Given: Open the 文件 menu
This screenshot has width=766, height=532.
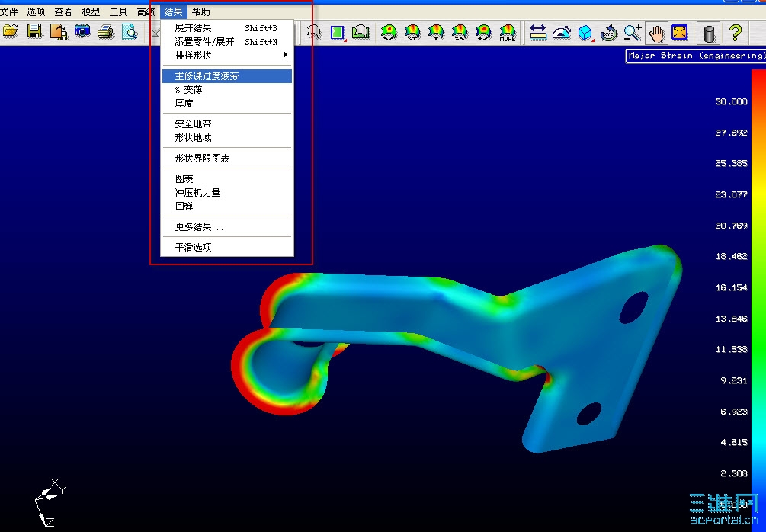Looking at the screenshot, I should click(x=9, y=11).
